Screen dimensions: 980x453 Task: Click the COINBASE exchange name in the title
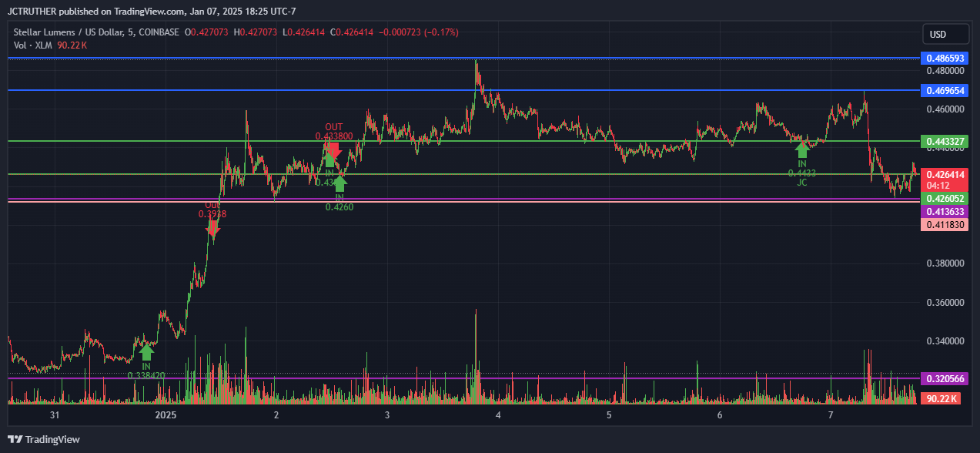click(x=159, y=32)
